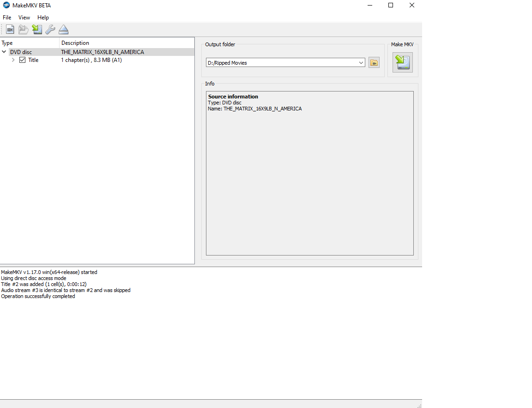
Task: Click log line 'Title #2 was added'
Action: [44, 285]
